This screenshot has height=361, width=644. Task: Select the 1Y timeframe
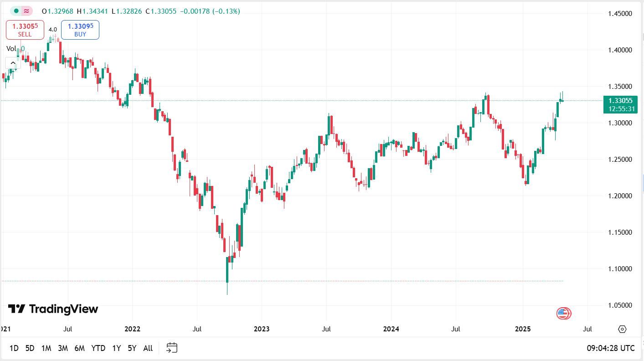(x=116, y=348)
